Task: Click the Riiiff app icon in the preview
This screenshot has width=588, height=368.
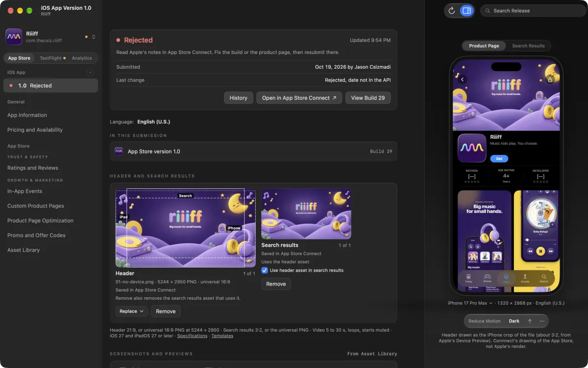Action: point(472,148)
